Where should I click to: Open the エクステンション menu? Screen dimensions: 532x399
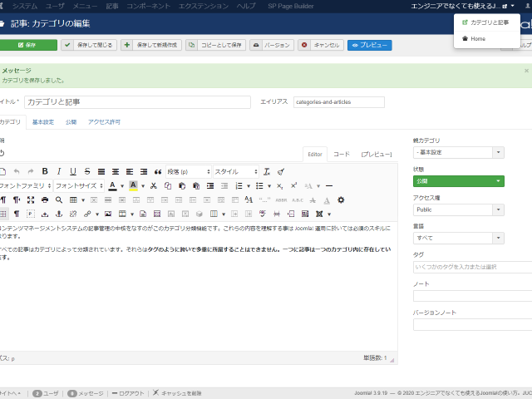click(204, 6)
